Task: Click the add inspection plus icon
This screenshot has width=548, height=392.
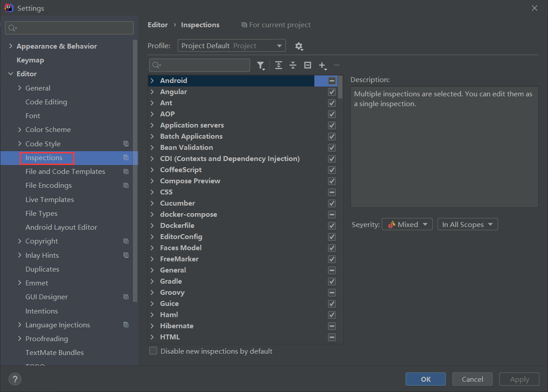Action: (x=323, y=66)
